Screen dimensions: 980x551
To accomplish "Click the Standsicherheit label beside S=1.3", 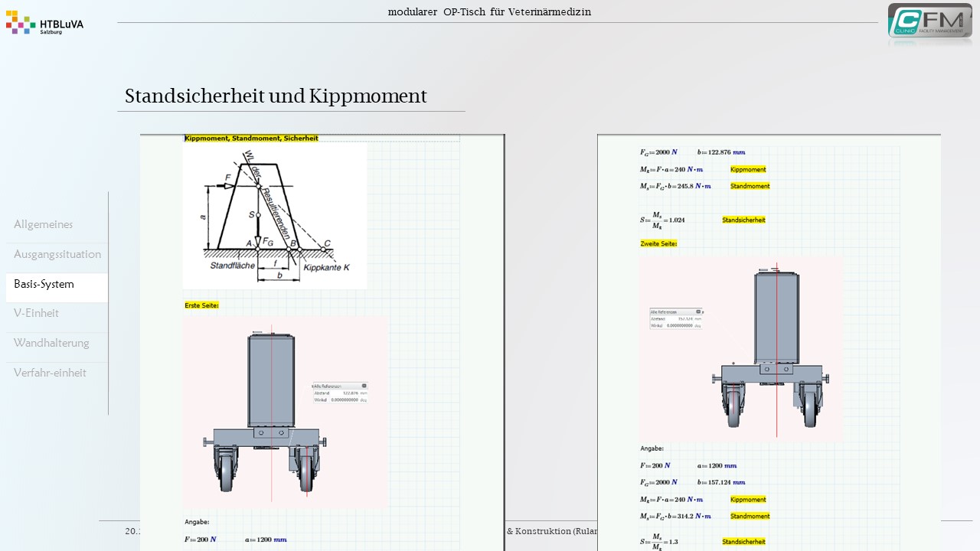I will pyautogui.click(x=743, y=542).
